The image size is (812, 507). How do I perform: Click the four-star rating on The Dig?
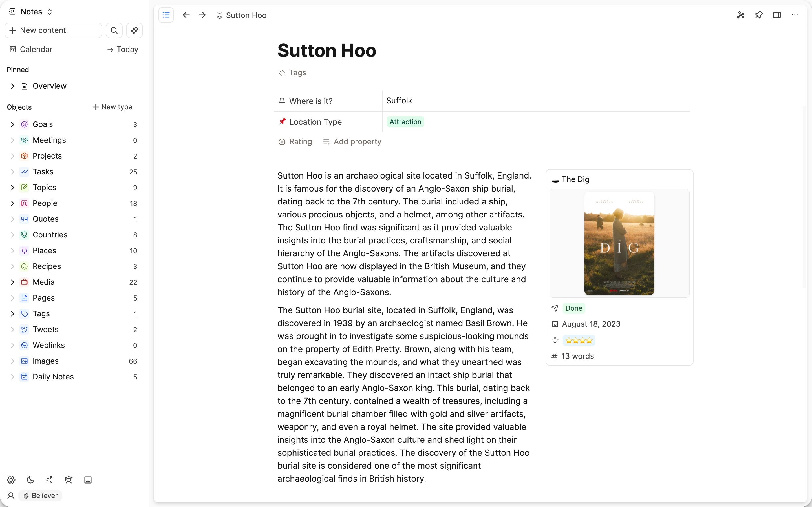tap(579, 340)
